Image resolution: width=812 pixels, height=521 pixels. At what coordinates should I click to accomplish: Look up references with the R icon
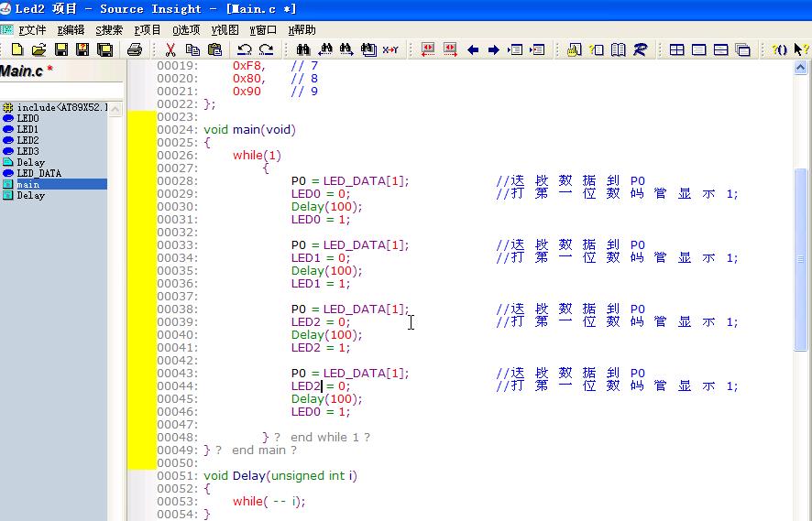pos(640,49)
